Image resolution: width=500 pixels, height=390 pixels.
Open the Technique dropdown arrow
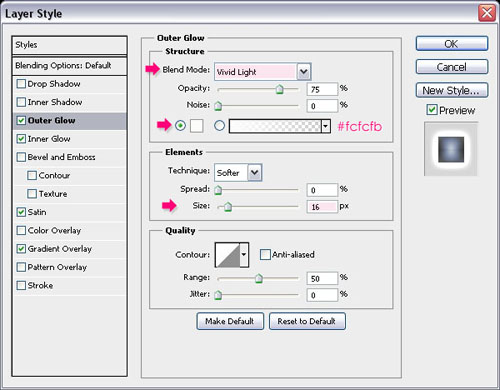tap(255, 173)
